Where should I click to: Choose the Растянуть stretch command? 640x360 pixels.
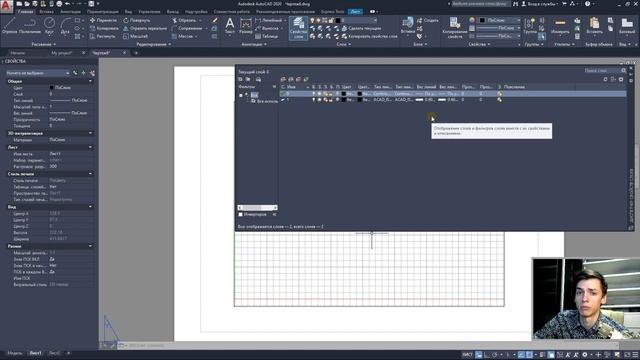pos(103,36)
